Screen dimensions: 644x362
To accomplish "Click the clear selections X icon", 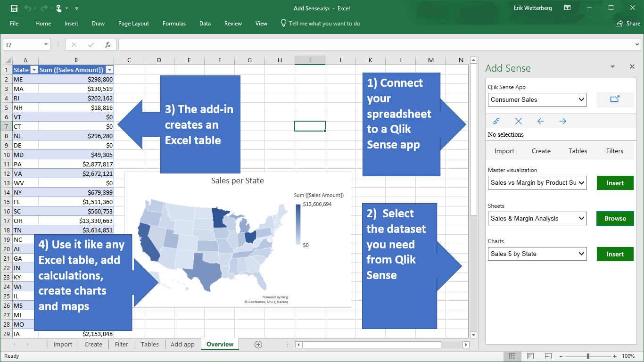I will (x=519, y=121).
